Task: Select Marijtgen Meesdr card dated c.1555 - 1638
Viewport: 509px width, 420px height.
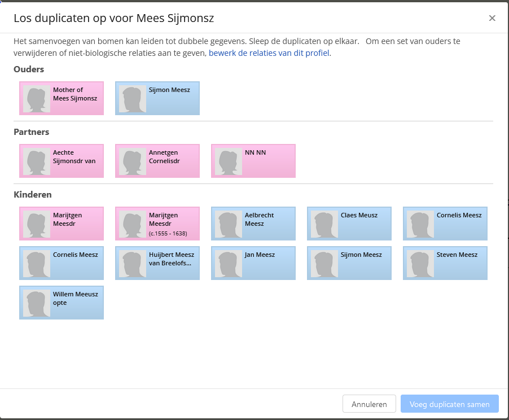Action: click(157, 224)
